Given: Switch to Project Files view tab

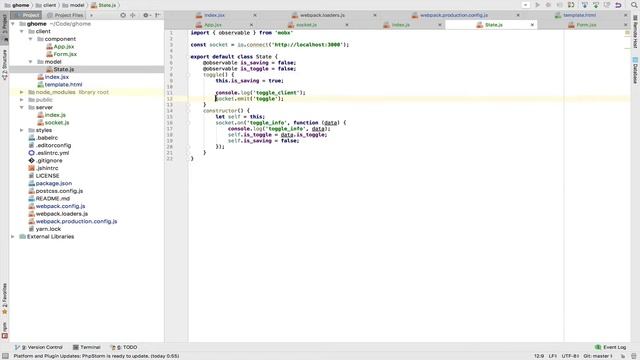Looking at the screenshot, I should tap(65, 15).
